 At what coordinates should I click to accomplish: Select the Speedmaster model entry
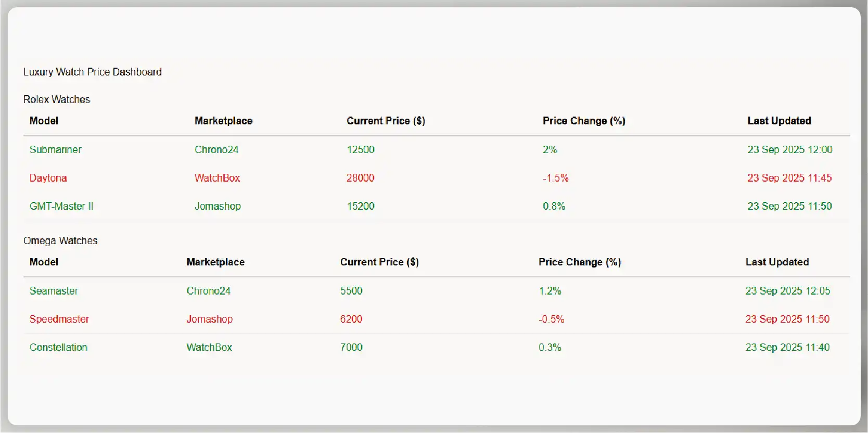(59, 319)
